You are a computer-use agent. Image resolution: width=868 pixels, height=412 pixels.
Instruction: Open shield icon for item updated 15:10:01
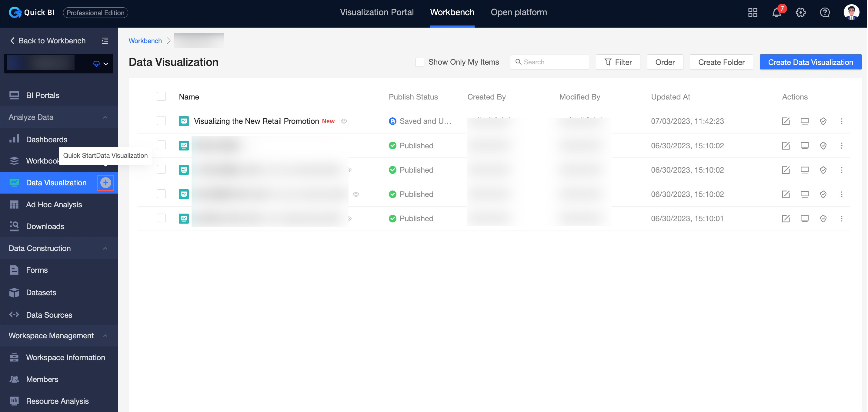(823, 219)
